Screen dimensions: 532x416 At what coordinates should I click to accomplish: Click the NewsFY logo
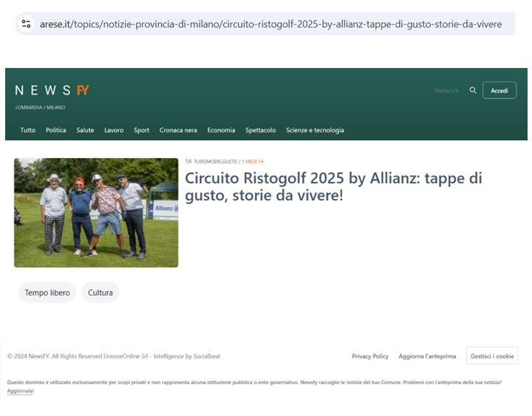(x=52, y=90)
